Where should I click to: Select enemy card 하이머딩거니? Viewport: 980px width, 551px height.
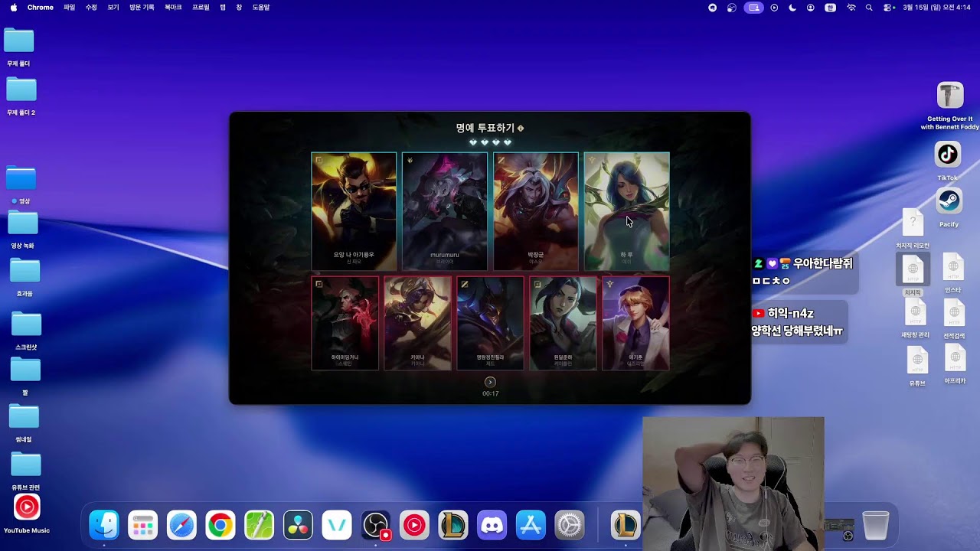[x=345, y=323]
